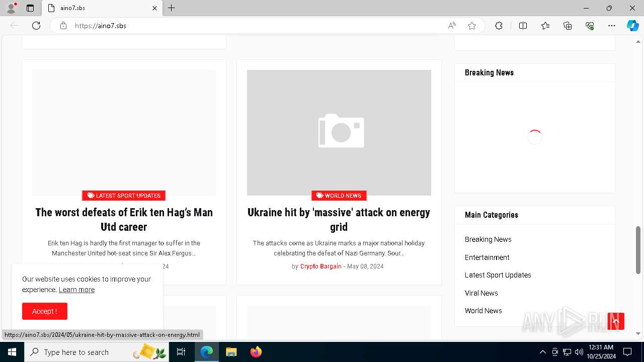Image resolution: width=644 pixels, height=362 pixels.
Task: Open the cookie Learn more link
Action: click(x=76, y=290)
